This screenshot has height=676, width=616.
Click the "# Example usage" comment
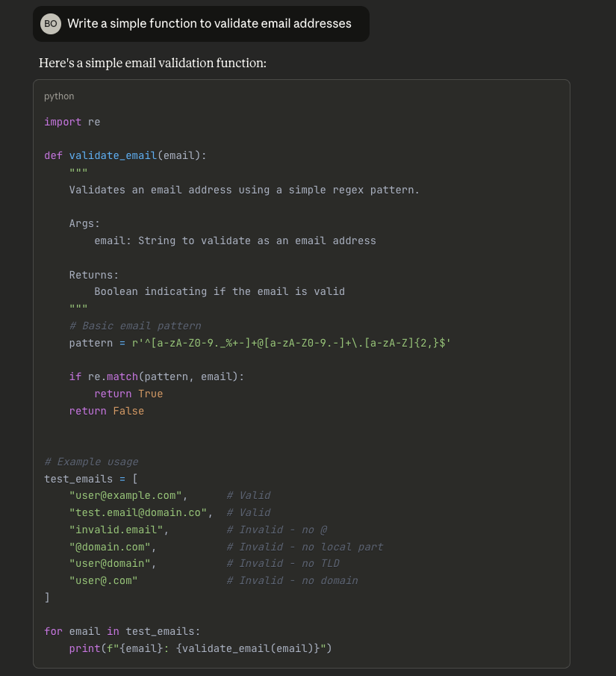point(91,462)
